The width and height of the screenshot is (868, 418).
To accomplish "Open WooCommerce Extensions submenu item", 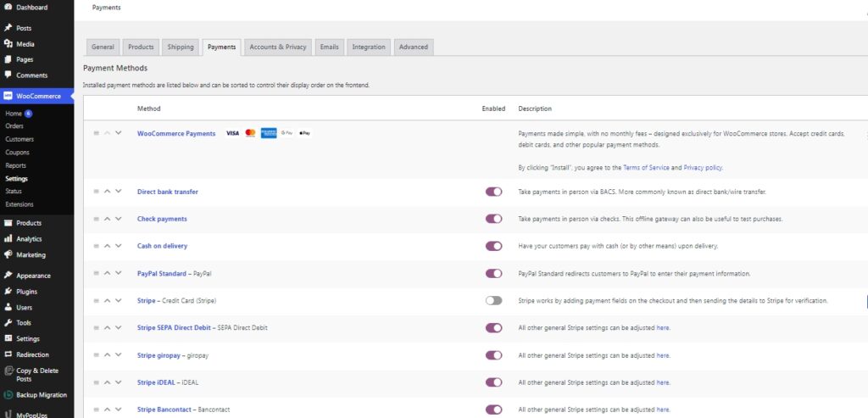I will click(19, 204).
